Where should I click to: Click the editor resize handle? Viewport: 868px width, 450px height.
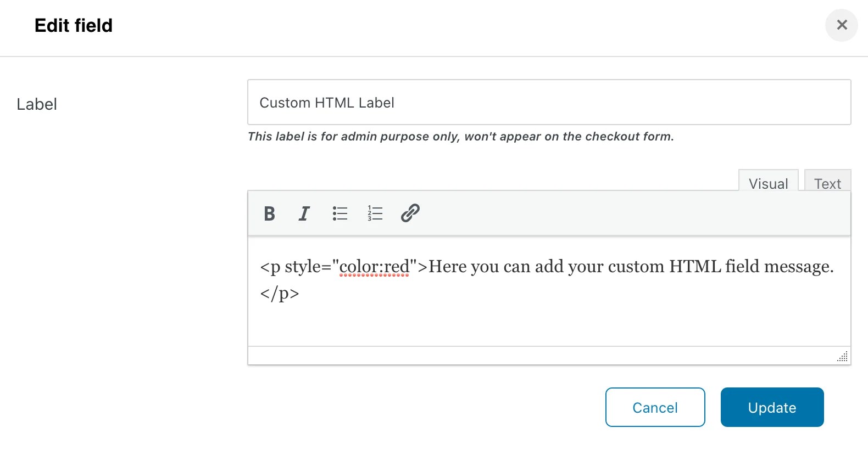pos(842,356)
